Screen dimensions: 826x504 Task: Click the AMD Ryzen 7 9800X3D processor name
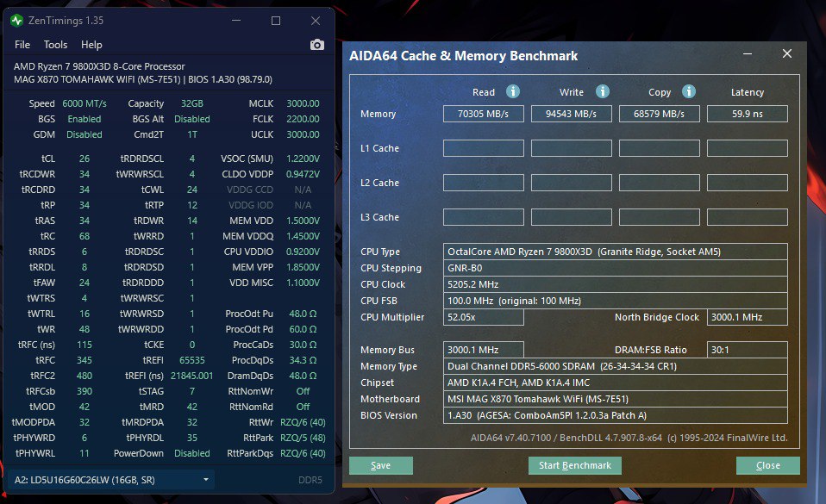pos(99,66)
